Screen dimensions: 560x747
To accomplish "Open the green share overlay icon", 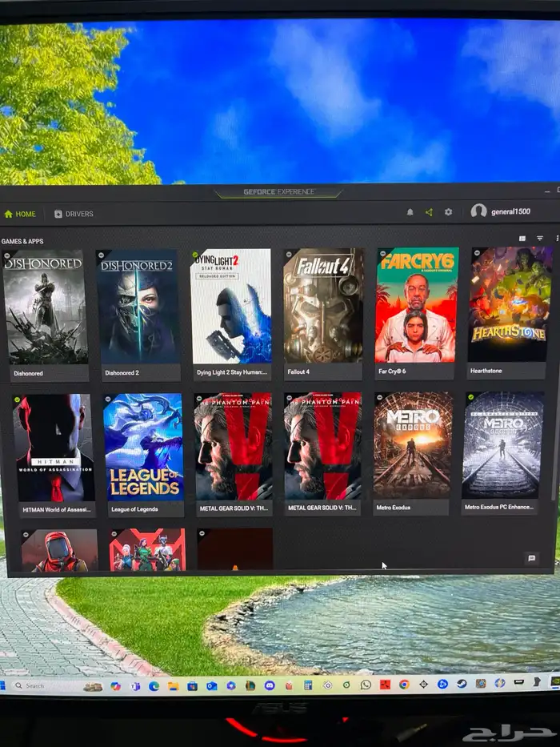I will pyautogui.click(x=429, y=212).
